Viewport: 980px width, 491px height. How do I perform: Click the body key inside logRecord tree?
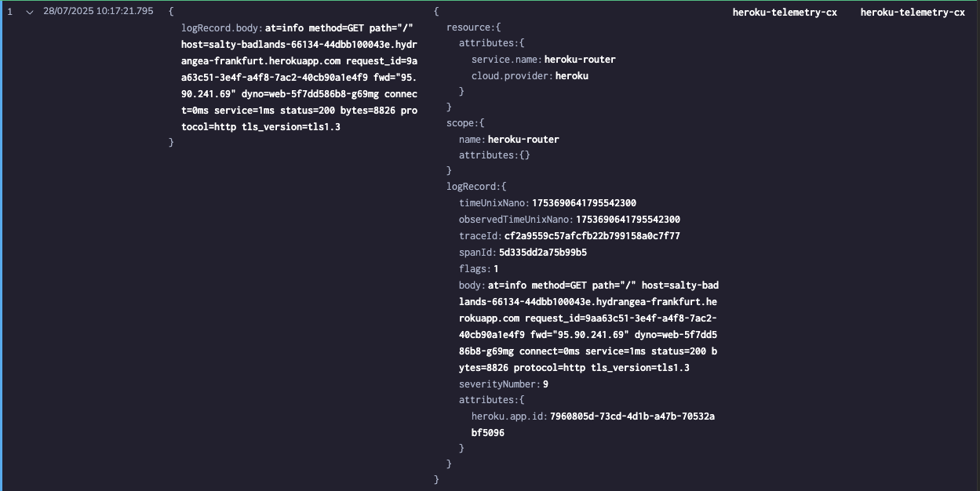coord(471,286)
